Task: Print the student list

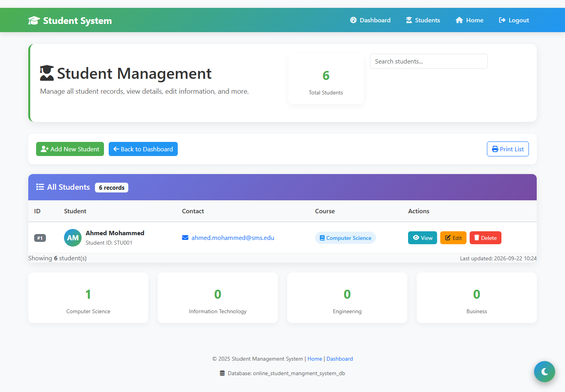Action: pos(508,149)
